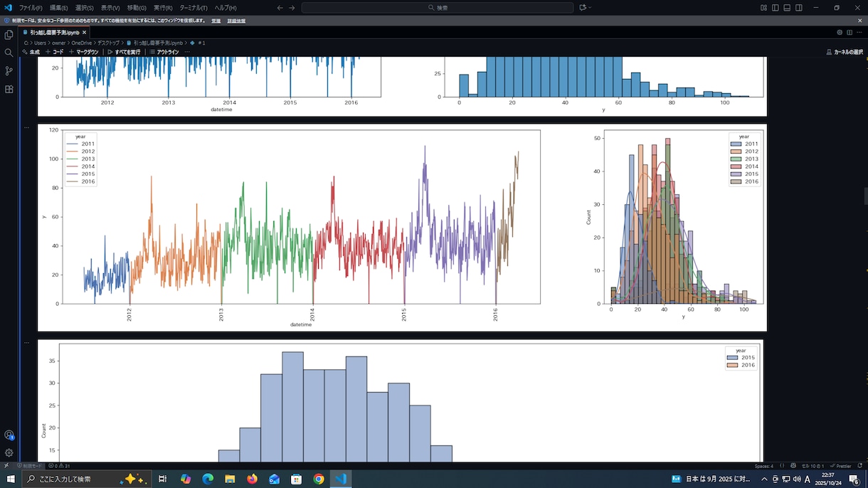This screenshot has height=488, width=868.
Task: Click the notebook vertical scrollbar thumb
Action: [x=865, y=196]
